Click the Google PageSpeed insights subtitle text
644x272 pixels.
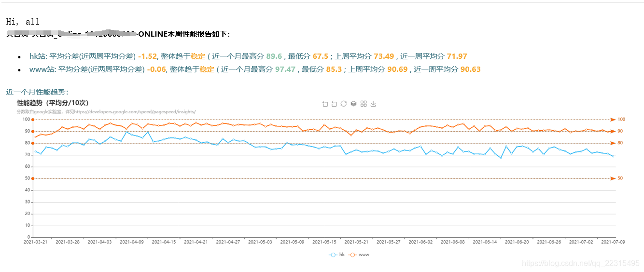[106, 111]
